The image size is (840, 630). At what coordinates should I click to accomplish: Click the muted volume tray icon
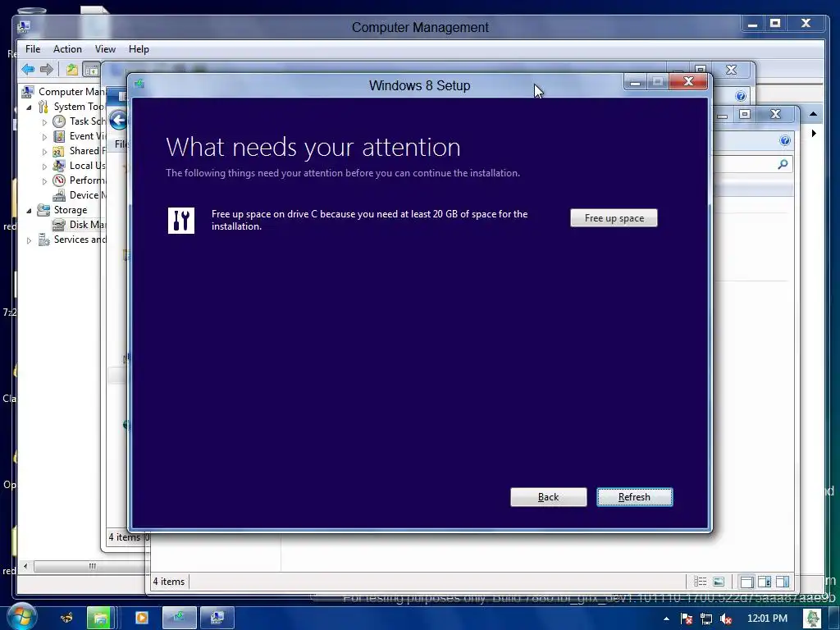726,619
